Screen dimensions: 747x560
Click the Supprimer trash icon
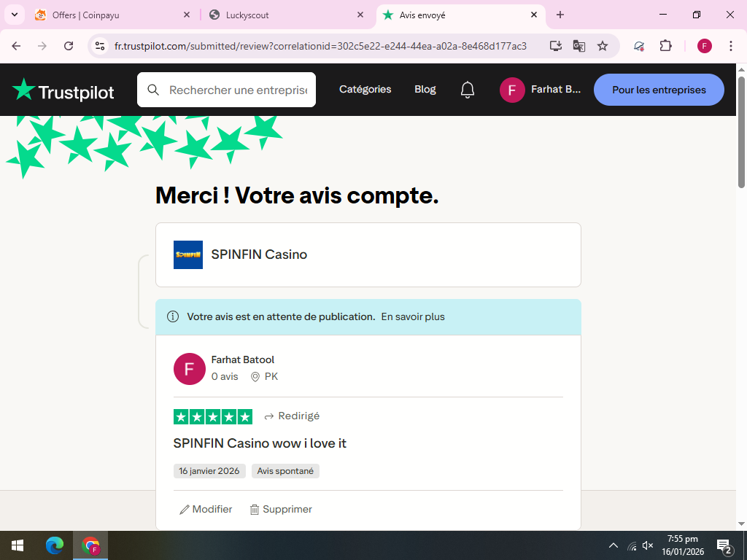point(255,510)
